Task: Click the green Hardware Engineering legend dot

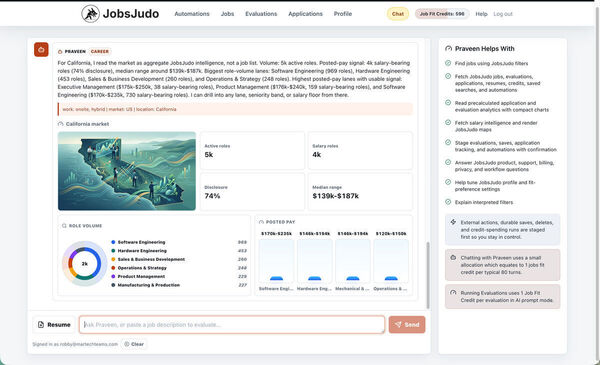Action: coord(113,251)
